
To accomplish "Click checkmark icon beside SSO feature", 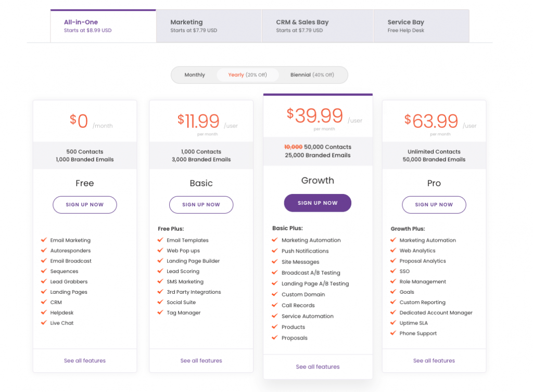I will pyautogui.click(x=394, y=271).
